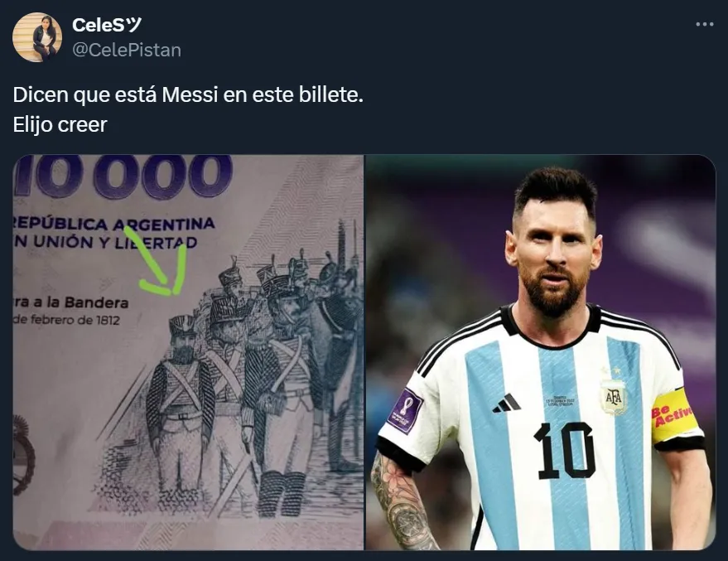This screenshot has height=561, width=728.
Task: Click the number 10 on the jersey
Action: [x=565, y=451]
